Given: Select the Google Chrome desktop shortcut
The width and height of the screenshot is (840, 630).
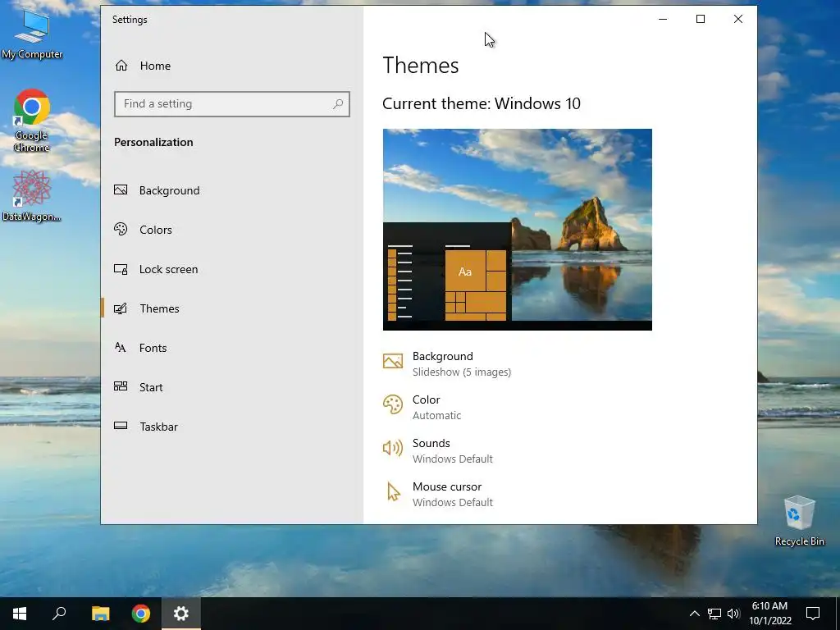Looking at the screenshot, I should click(32, 121).
